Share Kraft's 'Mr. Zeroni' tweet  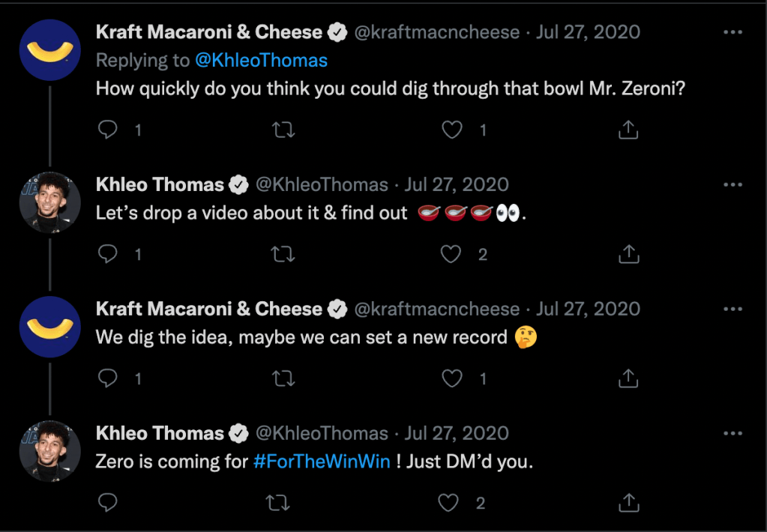pos(628,130)
